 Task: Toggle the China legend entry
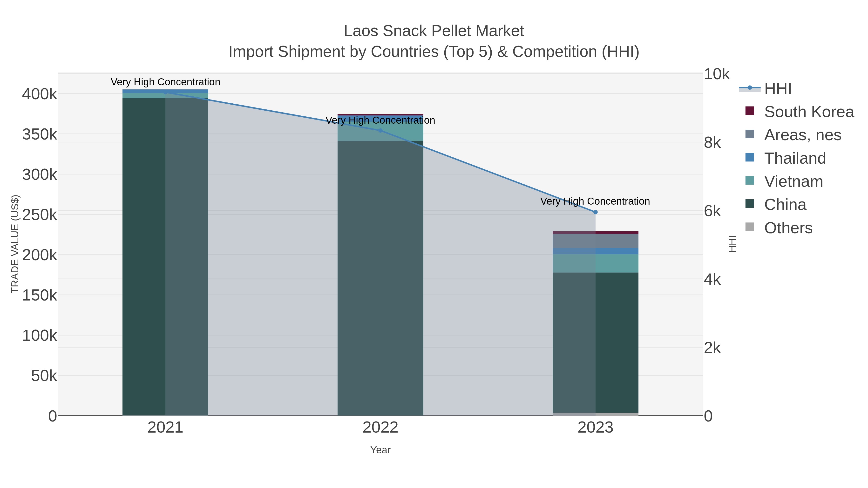(x=776, y=205)
